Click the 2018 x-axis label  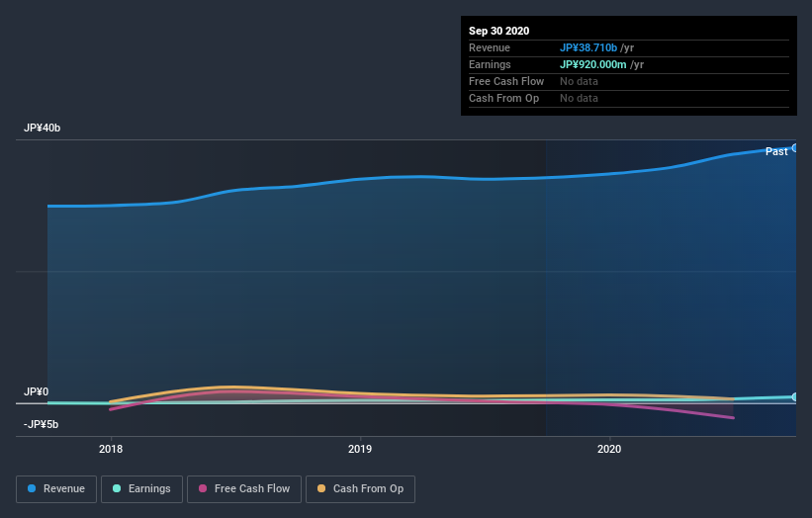tap(111, 449)
